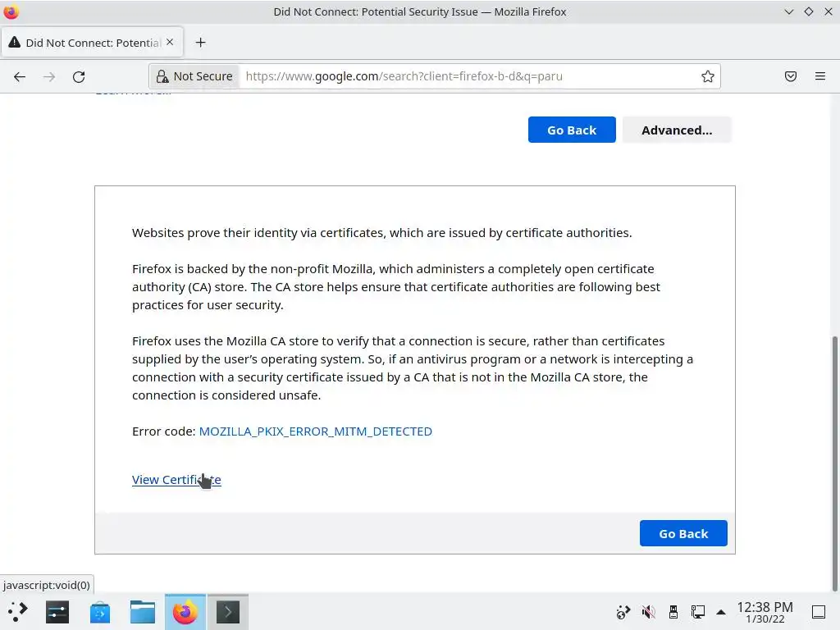Select the Did Not Connect tab
The image size is (840, 630).
92,43
